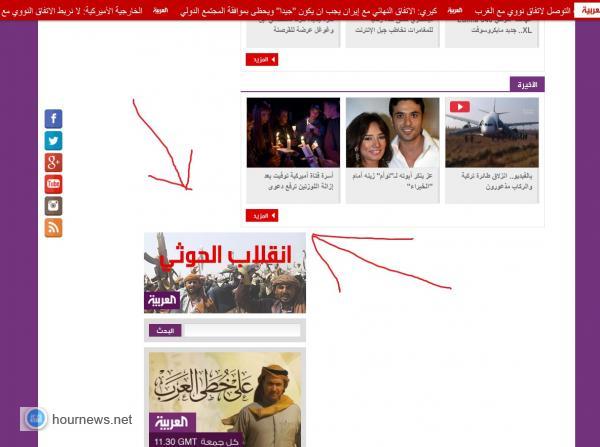
Task: Open the عز ينكر أبوته article headline
Action: 392,181
